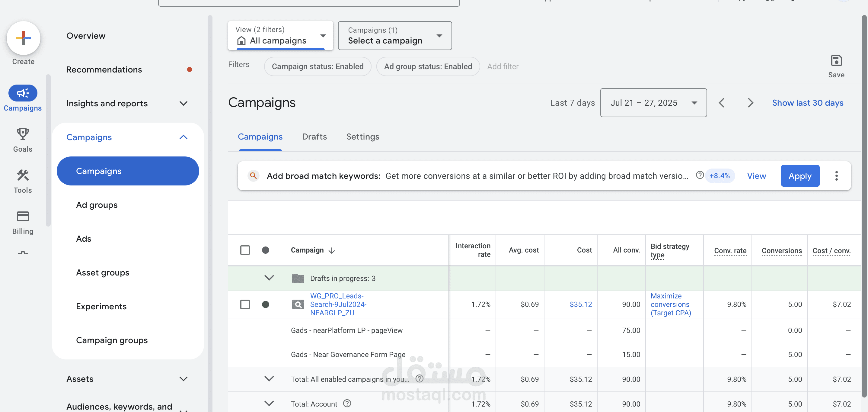The width and height of the screenshot is (868, 412).
Task: Click Maximize conversions (Target CPA) link
Action: click(x=671, y=304)
